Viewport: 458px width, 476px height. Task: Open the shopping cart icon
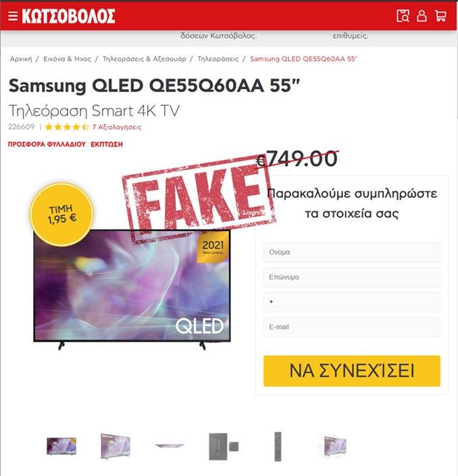[x=440, y=16]
